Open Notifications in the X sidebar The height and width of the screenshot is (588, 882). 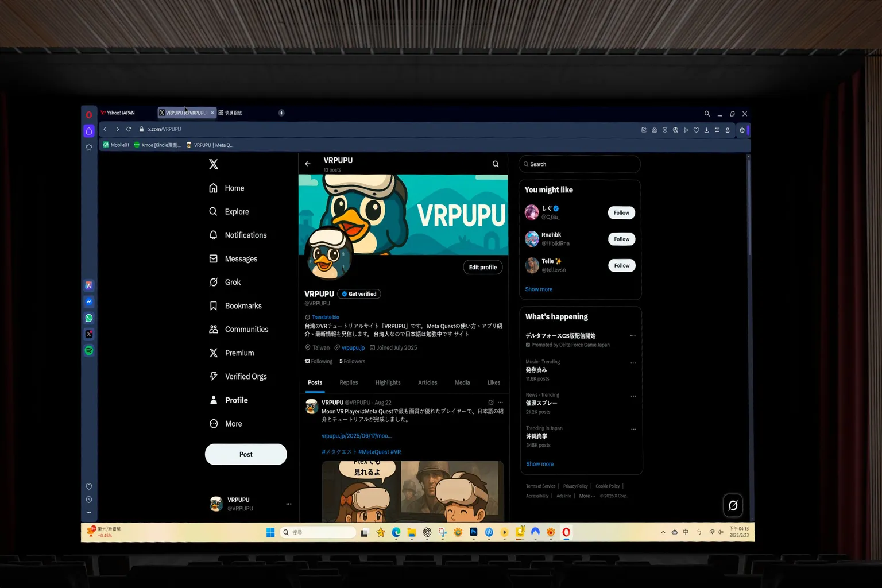(238, 235)
